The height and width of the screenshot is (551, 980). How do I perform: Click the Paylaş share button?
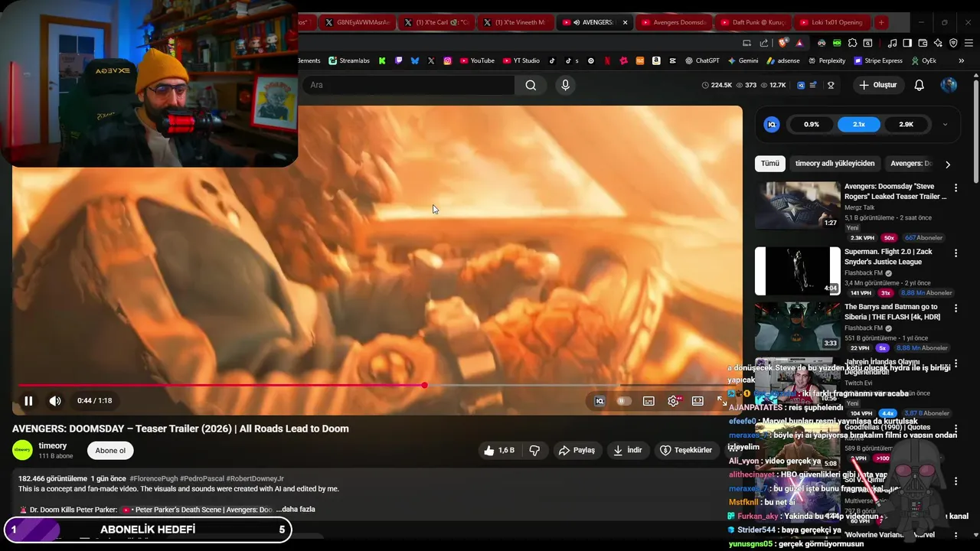tap(577, 451)
